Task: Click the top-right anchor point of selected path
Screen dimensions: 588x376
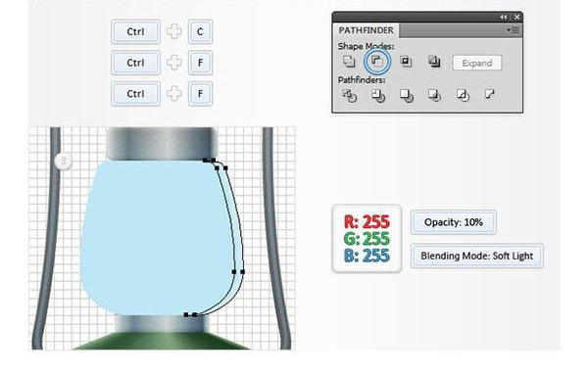Action: [x=225, y=168]
